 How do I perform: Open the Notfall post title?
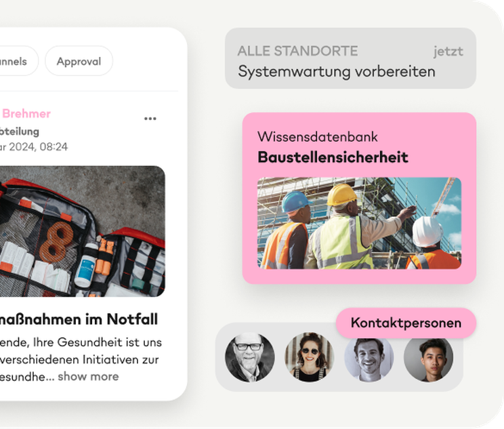click(79, 319)
